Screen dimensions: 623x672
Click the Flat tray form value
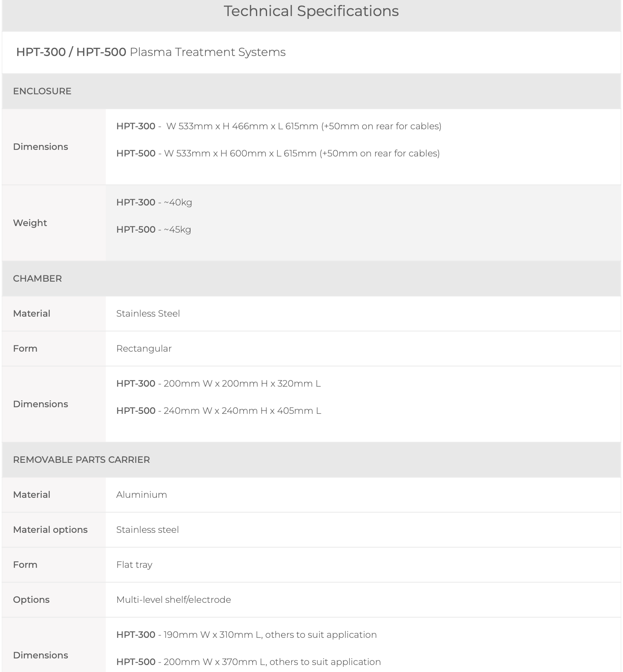[x=134, y=565]
